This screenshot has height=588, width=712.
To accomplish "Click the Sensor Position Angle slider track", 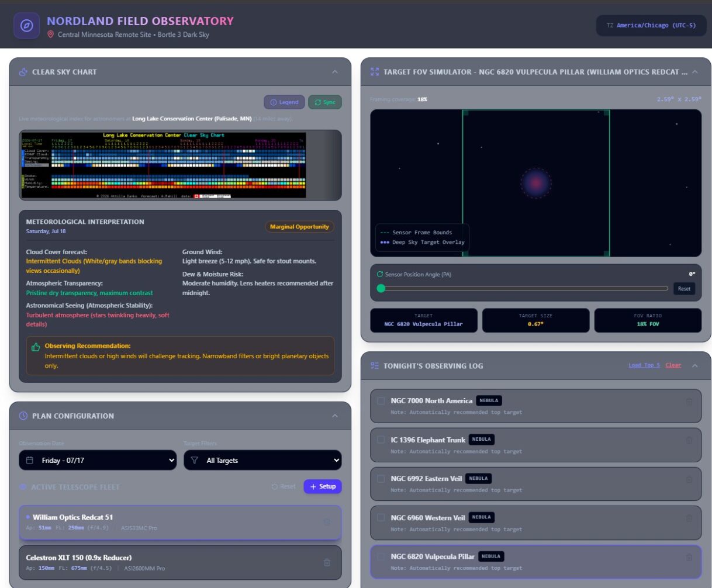I will click(523, 288).
